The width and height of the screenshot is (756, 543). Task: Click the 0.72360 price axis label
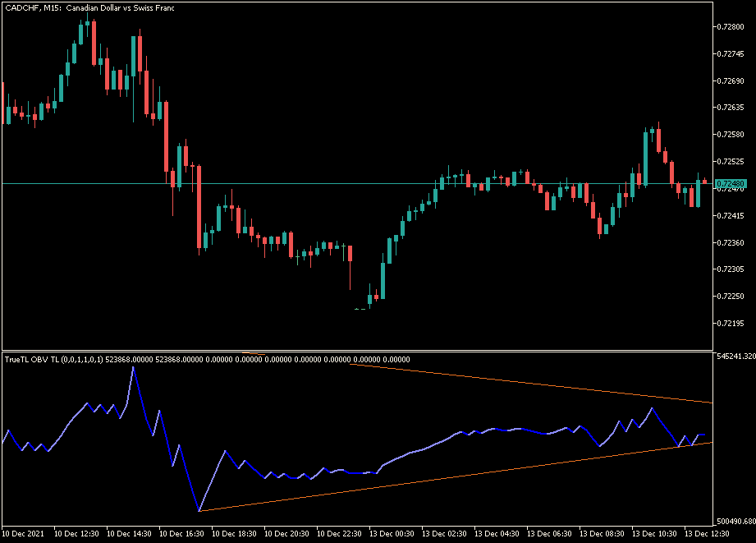pos(731,243)
